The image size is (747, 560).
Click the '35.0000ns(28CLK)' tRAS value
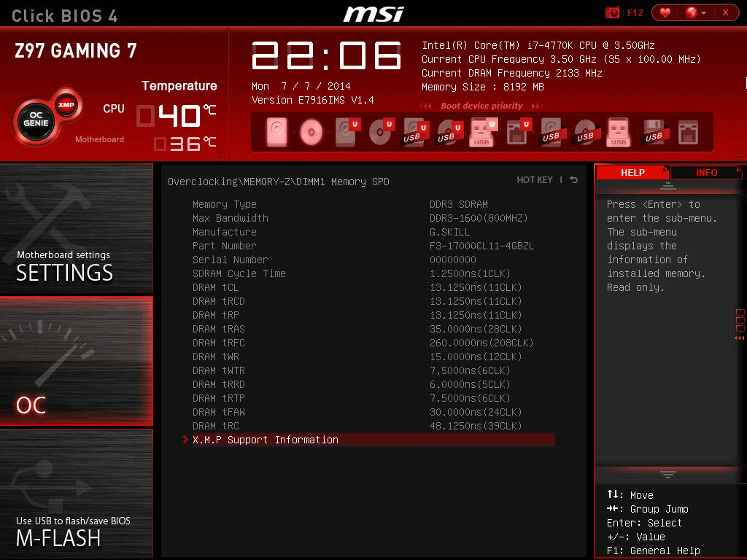(476, 329)
